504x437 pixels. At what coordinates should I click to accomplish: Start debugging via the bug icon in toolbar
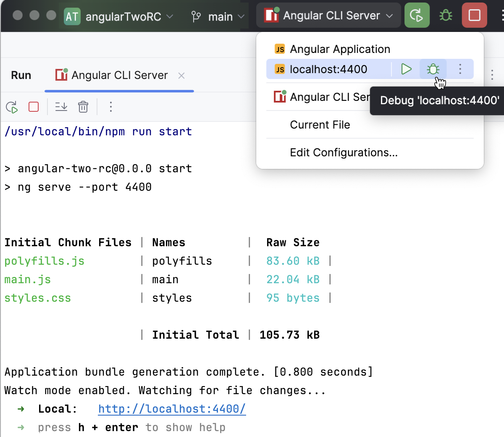445,15
